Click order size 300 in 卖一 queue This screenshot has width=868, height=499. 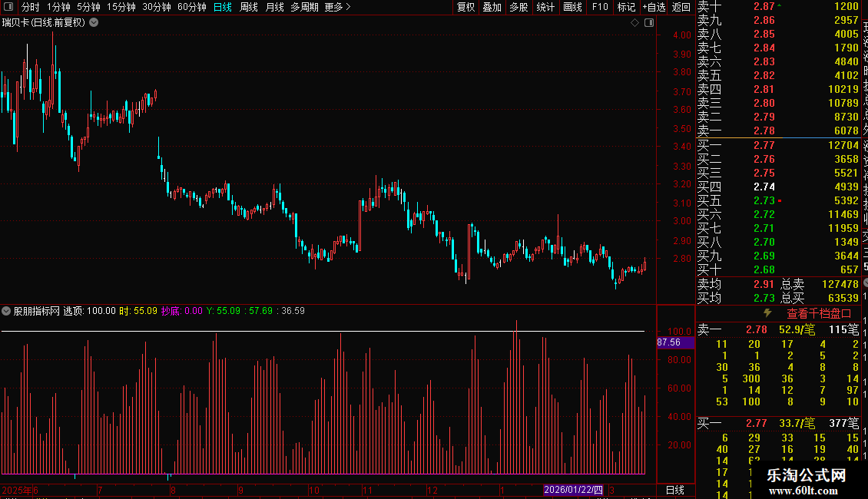click(751, 379)
